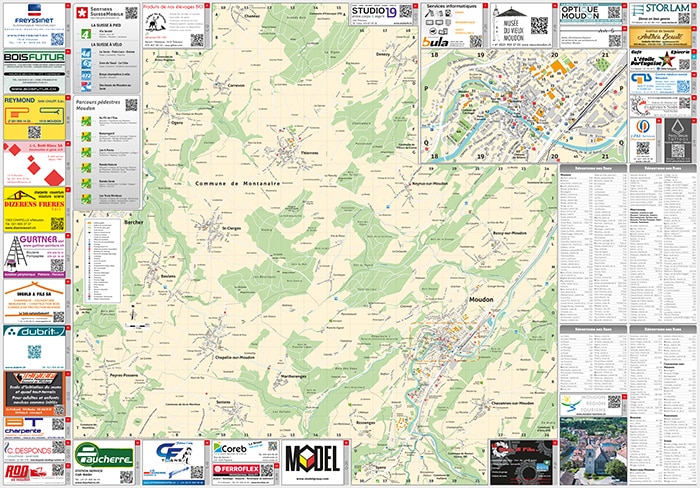The width and height of the screenshot is (700, 488).
Task: Click the Swiss cross SuisseMobile logo
Action: 82,13
